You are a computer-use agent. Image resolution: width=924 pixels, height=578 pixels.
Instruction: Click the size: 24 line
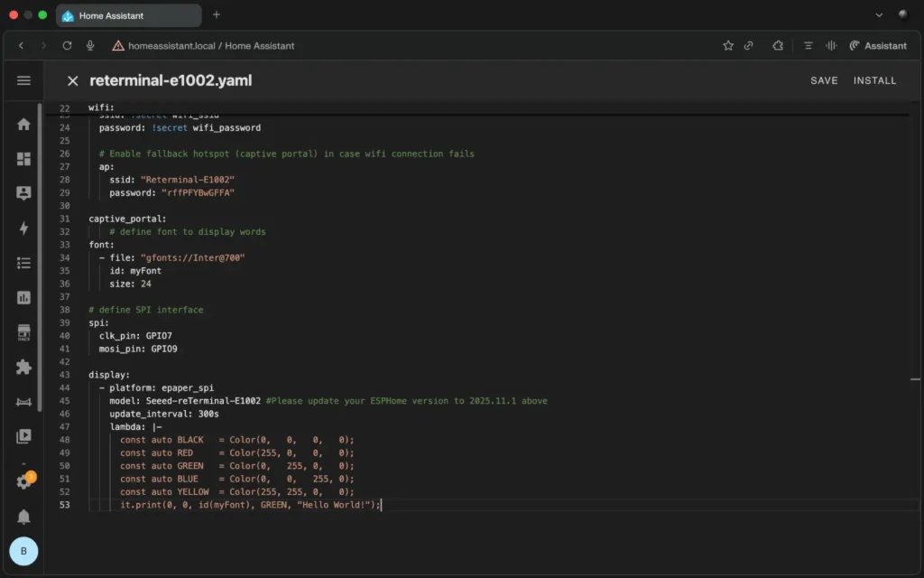(130, 284)
